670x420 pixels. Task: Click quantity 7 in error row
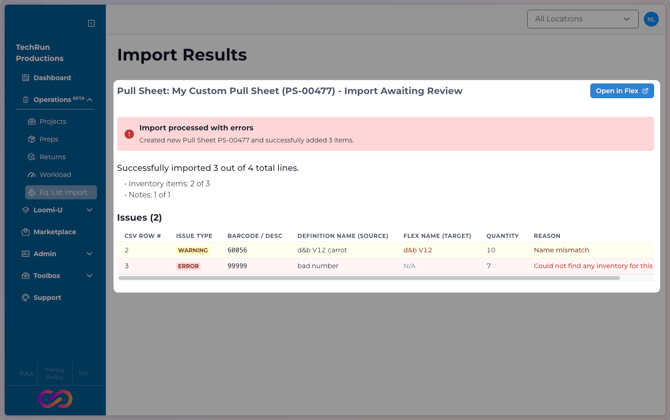tap(489, 266)
